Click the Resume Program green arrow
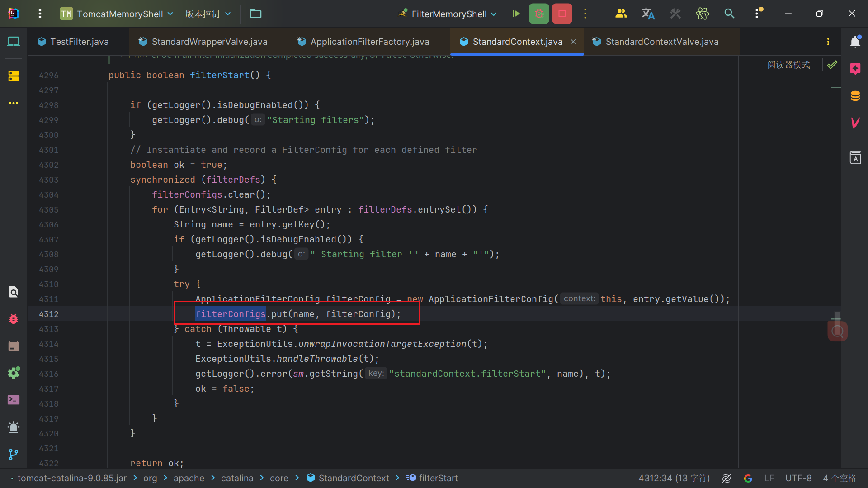This screenshot has width=868, height=488. pyautogui.click(x=516, y=14)
